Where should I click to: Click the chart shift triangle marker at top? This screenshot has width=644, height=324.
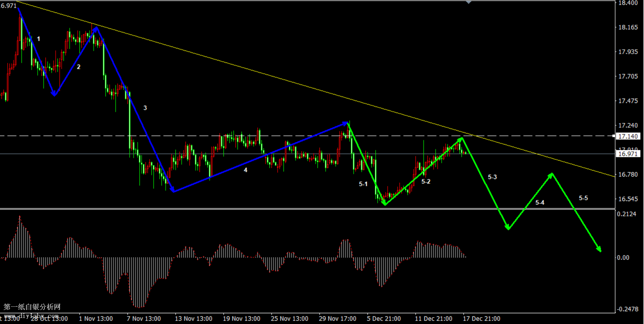[x=468, y=2]
